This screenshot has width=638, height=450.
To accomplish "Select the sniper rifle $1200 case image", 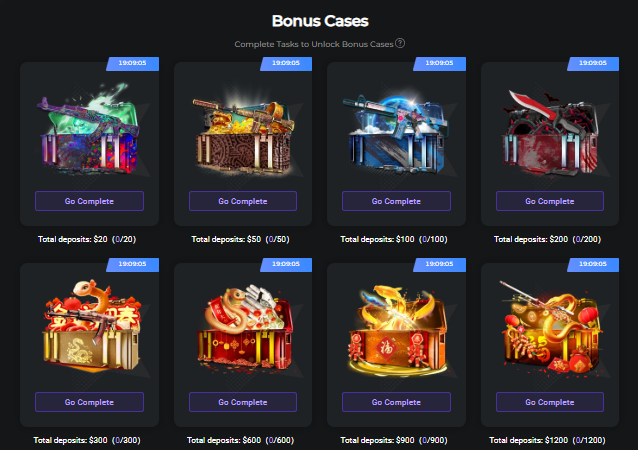I will click(550, 327).
